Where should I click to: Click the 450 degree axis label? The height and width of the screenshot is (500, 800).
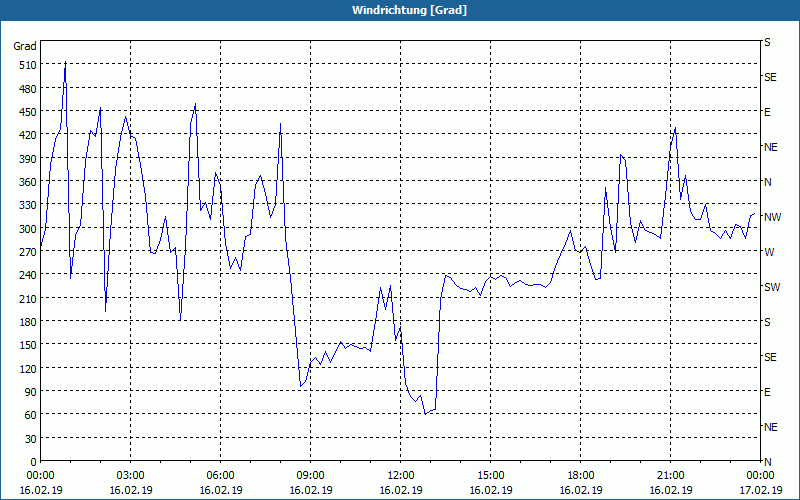tap(27, 112)
